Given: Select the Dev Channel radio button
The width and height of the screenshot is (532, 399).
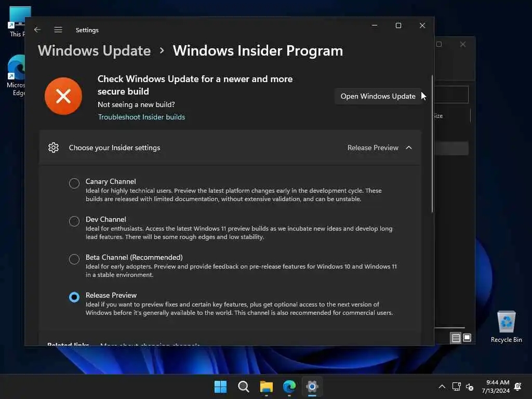Looking at the screenshot, I should pos(74,221).
